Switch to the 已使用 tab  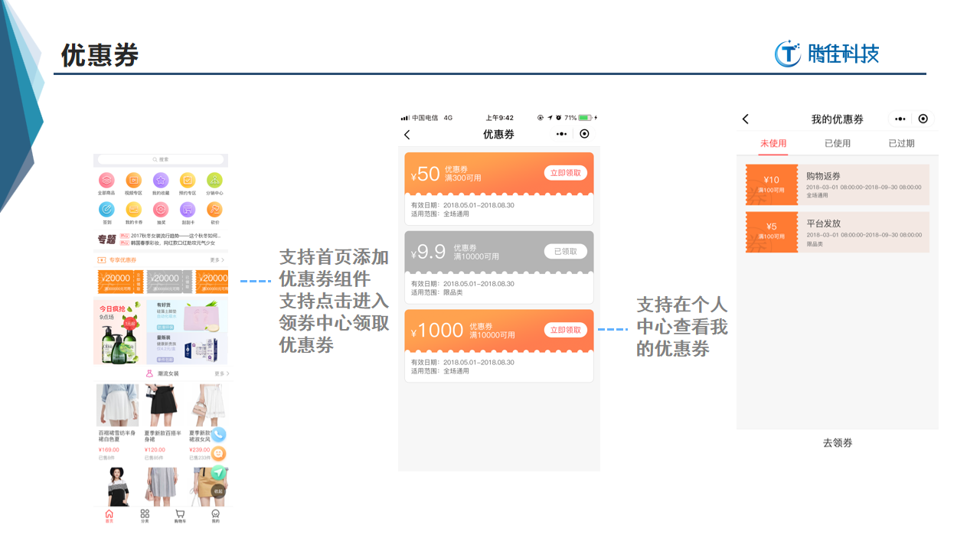[x=838, y=143]
